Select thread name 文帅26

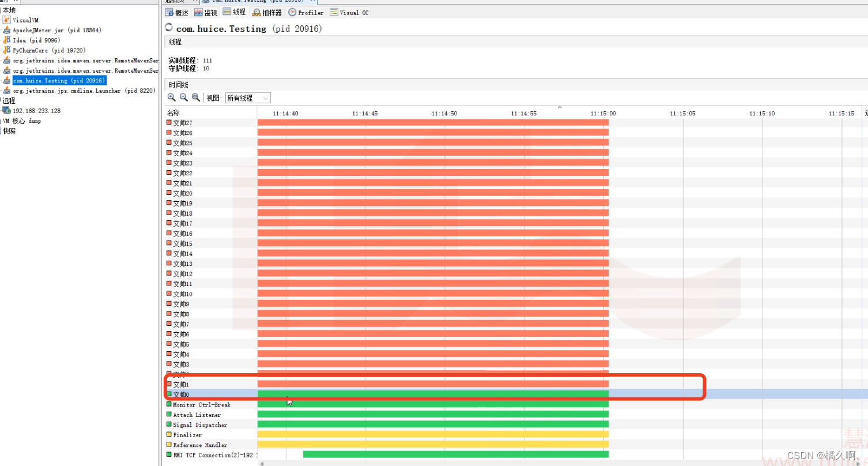pos(183,133)
